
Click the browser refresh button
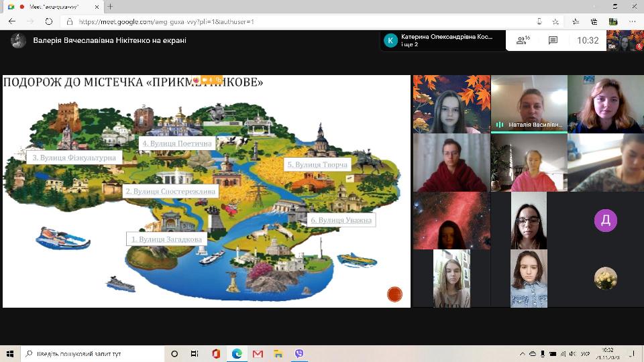(48, 21)
